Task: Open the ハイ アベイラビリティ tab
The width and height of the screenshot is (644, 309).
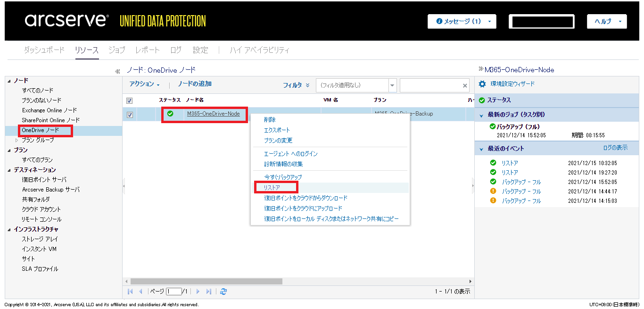Action: tap(260, 50)
